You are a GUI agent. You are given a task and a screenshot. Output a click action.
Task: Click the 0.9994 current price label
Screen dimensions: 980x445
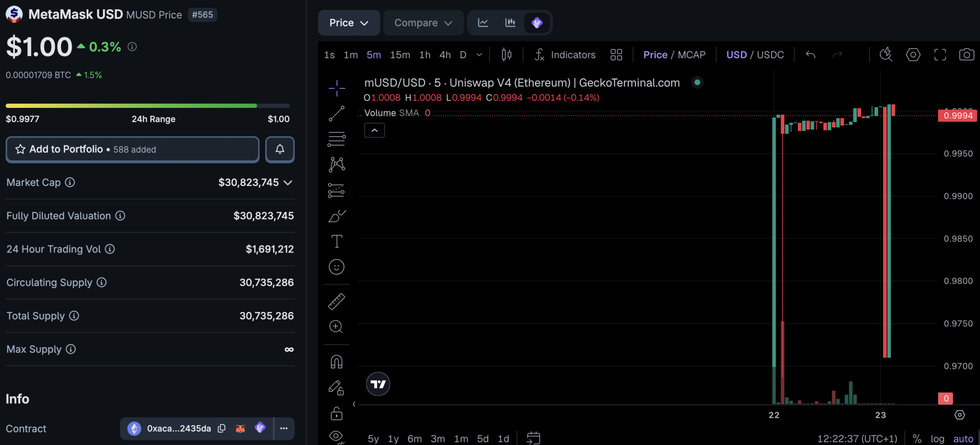[x=957, y=116]
